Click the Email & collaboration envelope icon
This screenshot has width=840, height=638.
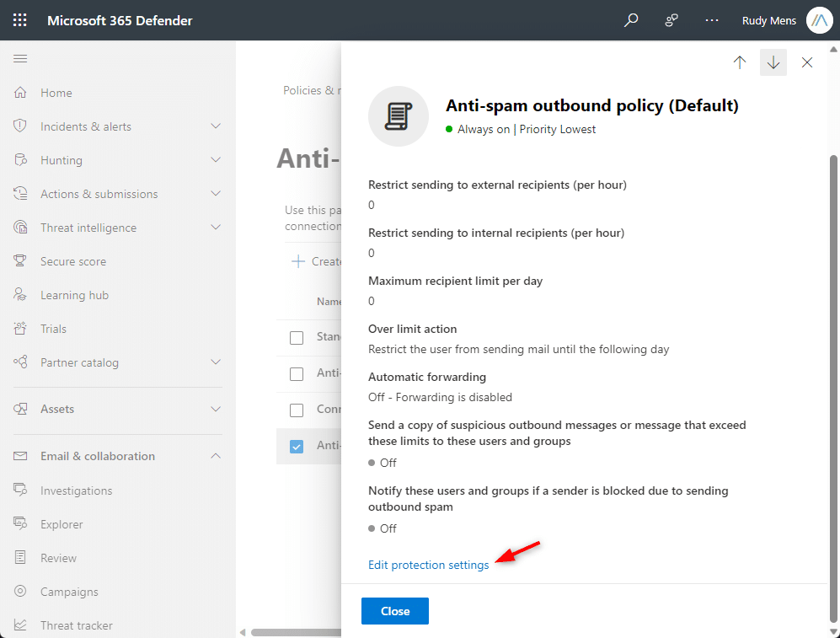point(20,456)
